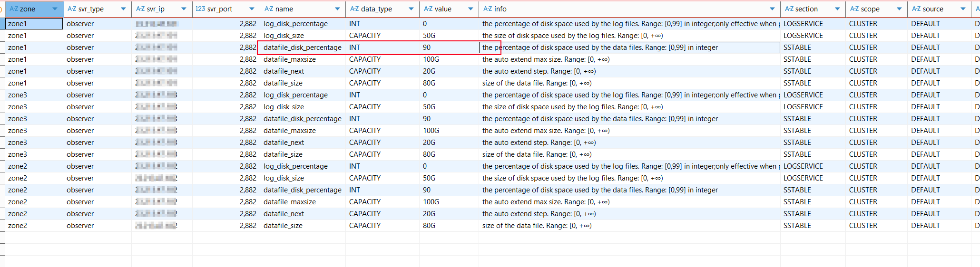Click the string type icon of info column
The height and width of the screenshot is (267, 980).
[488, 9]
